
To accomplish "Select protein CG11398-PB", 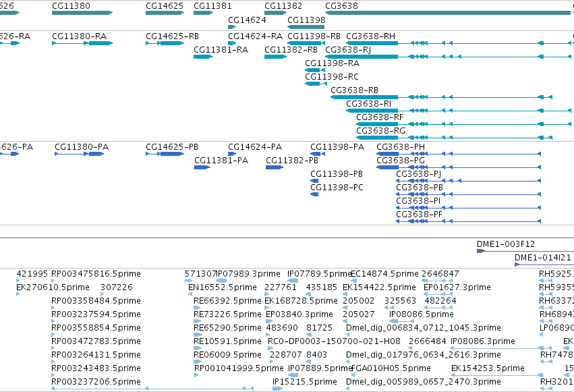I will pyautogui.click(x=314, y=181).
